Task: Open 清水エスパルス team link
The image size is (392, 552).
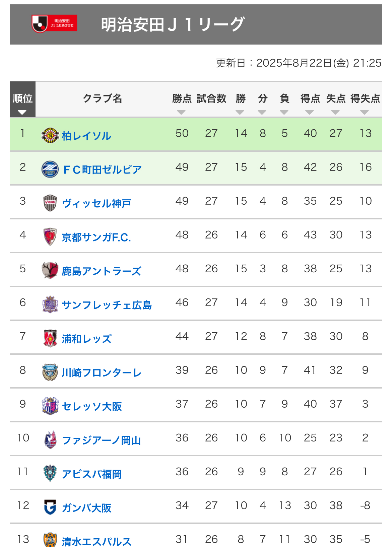Action: [96, 542]
